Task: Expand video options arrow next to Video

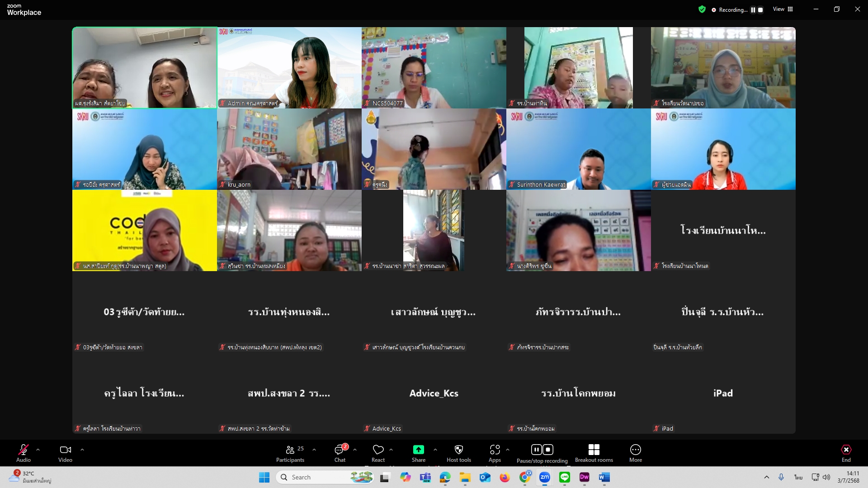Action: pos(82,450)
